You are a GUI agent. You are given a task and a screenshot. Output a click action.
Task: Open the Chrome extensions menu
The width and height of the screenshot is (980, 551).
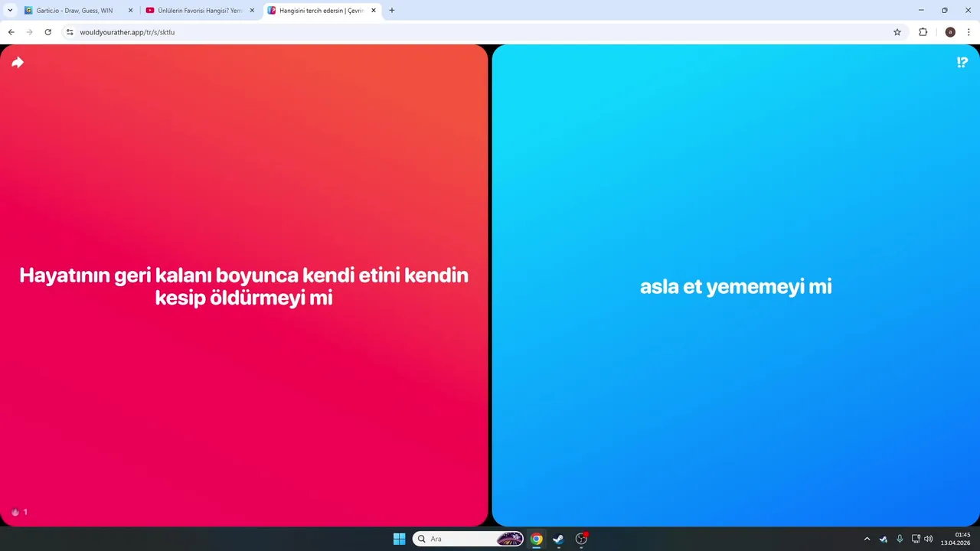923,32
